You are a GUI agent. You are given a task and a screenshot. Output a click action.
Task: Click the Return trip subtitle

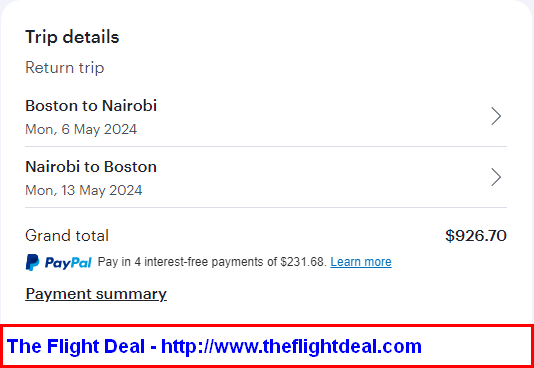click(65, 67)
